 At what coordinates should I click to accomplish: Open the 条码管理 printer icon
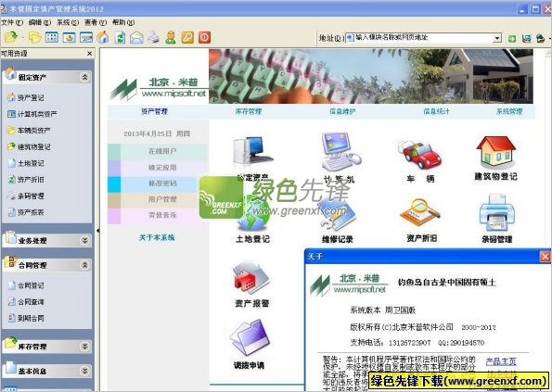pyautogui.click(x=496, y=213)
